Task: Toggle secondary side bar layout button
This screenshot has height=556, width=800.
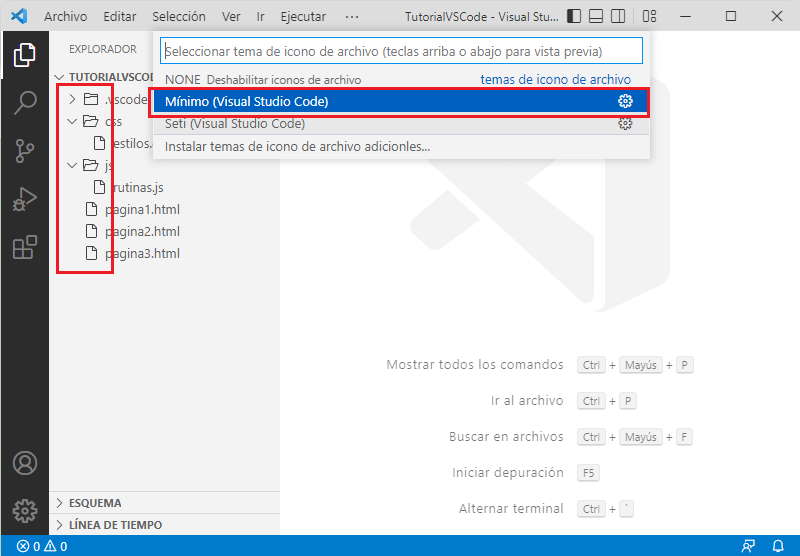Action: [x=618, y=16]
